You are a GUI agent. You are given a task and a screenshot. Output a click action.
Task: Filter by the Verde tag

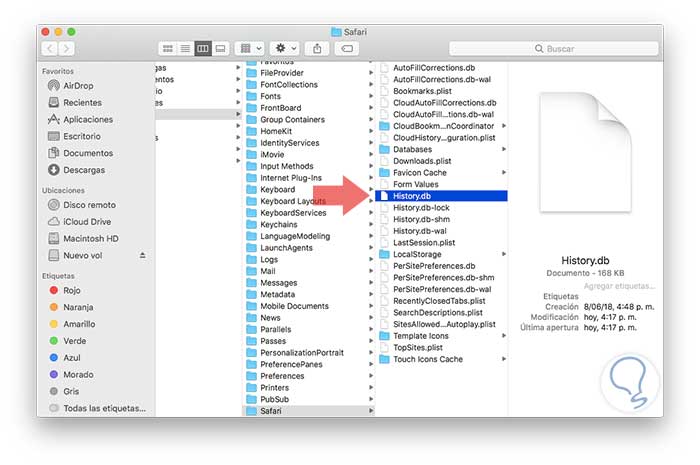74,341
